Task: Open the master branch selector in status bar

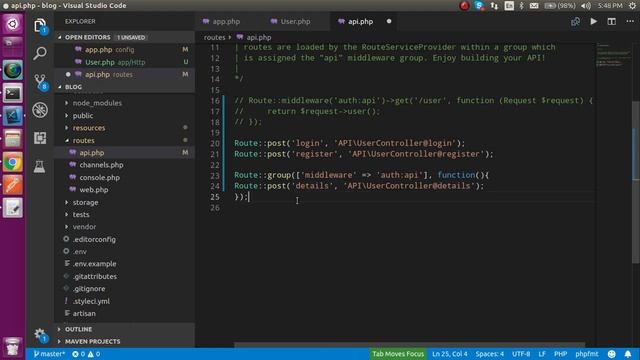Action: (49, 354)
